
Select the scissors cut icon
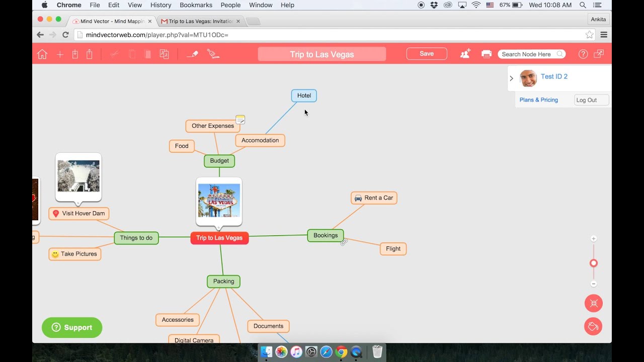[114, 53]
